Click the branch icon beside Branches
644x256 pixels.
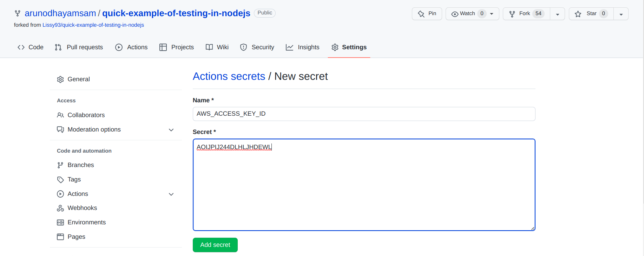click(x=60, y=165)
